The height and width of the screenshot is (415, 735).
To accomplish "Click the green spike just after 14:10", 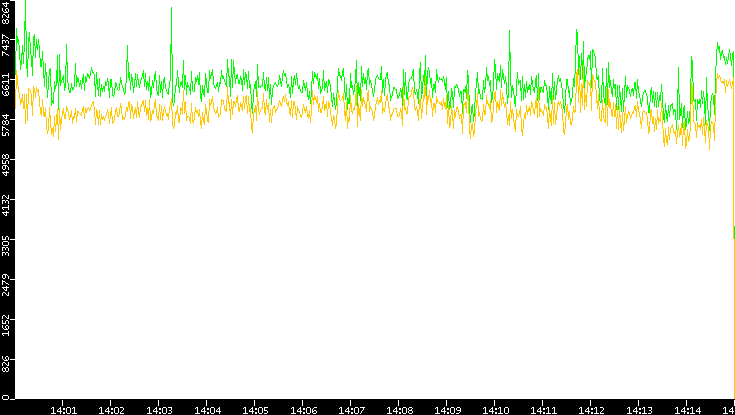I will (510, 61).
